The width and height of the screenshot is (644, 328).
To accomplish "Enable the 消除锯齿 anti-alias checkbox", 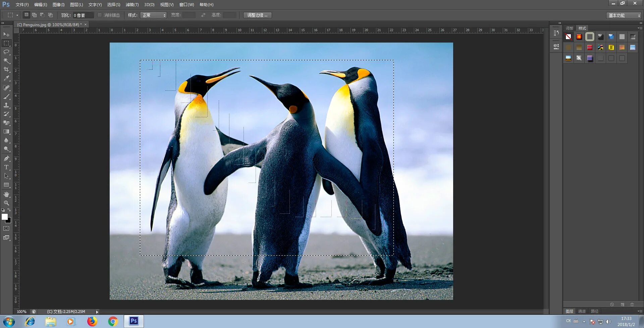I will tap(100, 15).
